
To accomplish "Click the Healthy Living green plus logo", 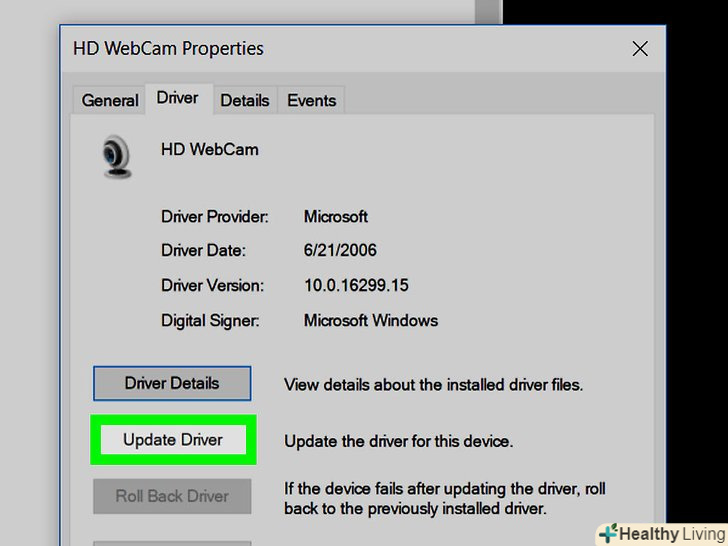I will [609, 533].
